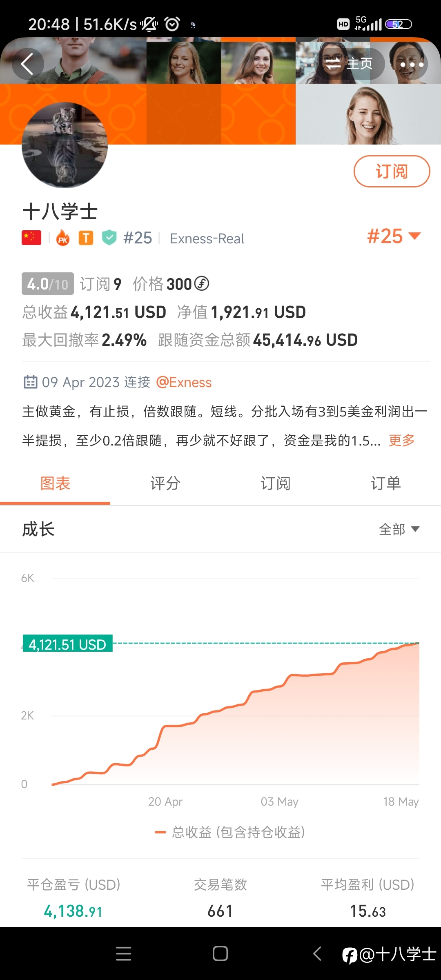The height and width of the screenshot is (980, 441).
Task: Expand the orange #25 account dropdown
Action: (x=394, y=236)
